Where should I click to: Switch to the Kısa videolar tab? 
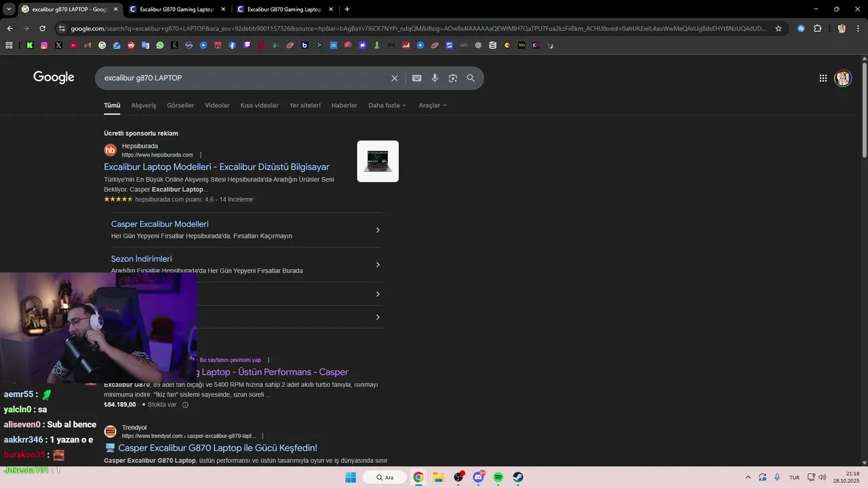click(259, 105)
